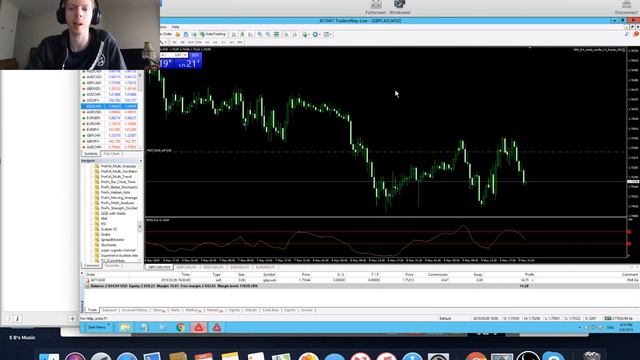Open the Periods clock dropdown
The width and height of the screenshot is (640, 360).
(317, 35)
